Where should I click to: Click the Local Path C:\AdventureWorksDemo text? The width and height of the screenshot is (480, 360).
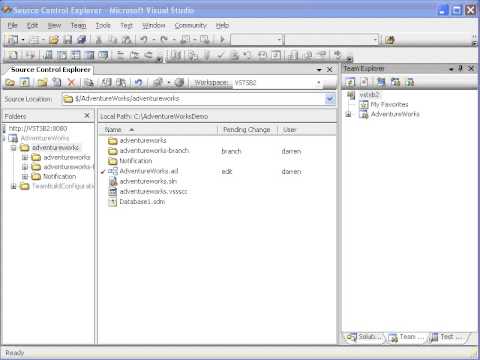(x=154, y=116)
